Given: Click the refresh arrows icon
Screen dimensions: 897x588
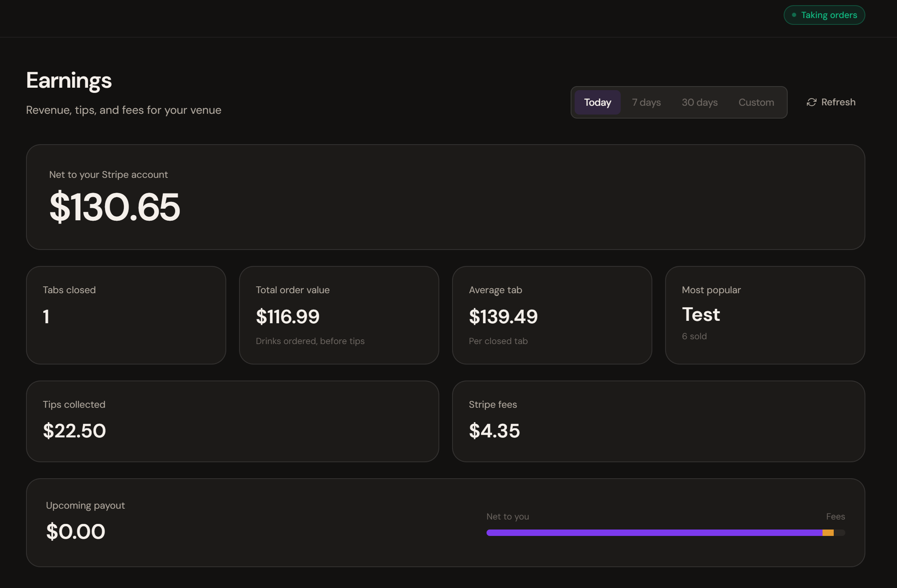Looking at the screenshot, I should click(811, 102).
